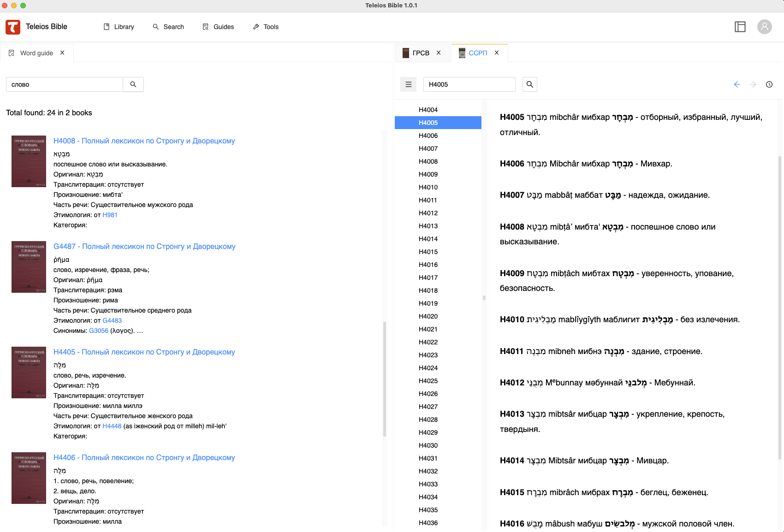Viewport: 784px width, 532px height.
Task: Toggle the panel layout icon
Action: 740,27
